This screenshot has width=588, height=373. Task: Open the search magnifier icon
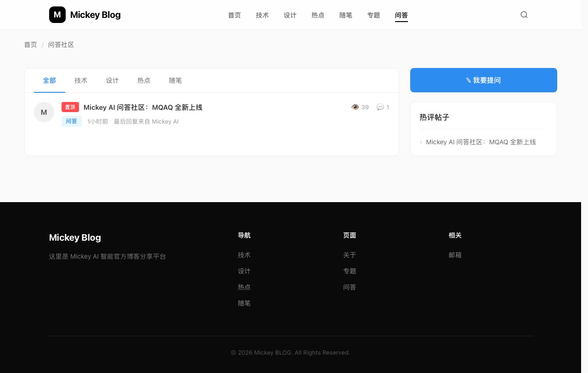pyautogui.click(x=524, y=15)
